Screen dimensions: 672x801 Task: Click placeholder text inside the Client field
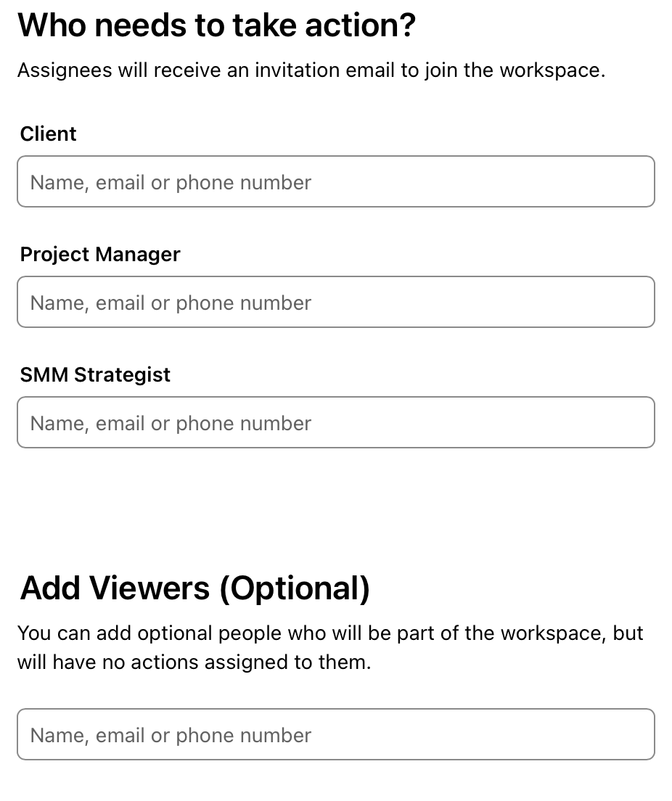coord(171,182)
